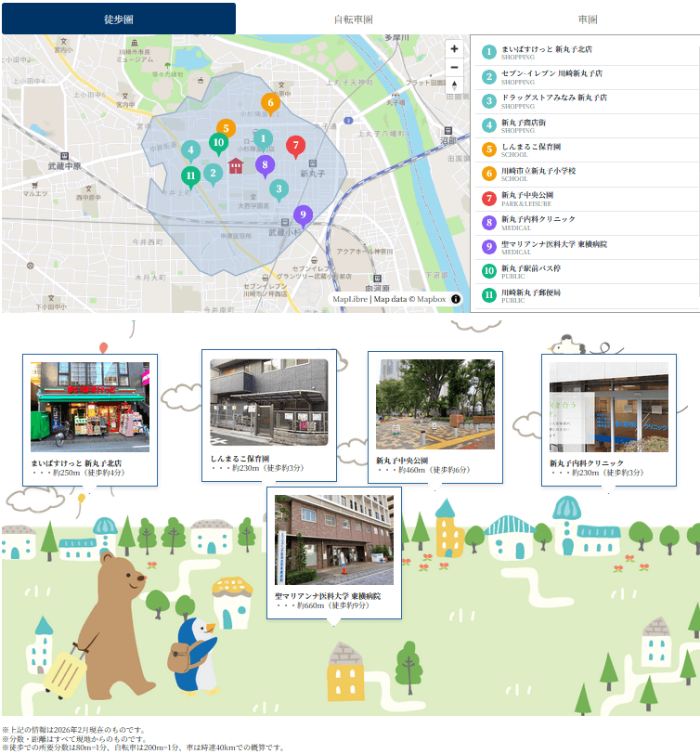Screen dimensions: 700x754
Task: Select orange map pin number 6
Action: point(271,104)
